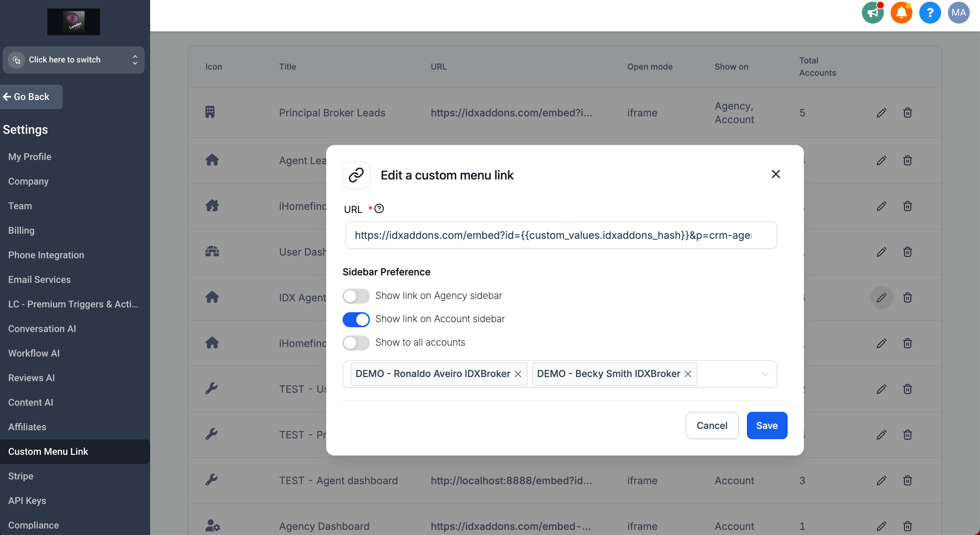Delete the TEST - Agent dashboard link
The image size is (980, 535).
pos(907,480)
